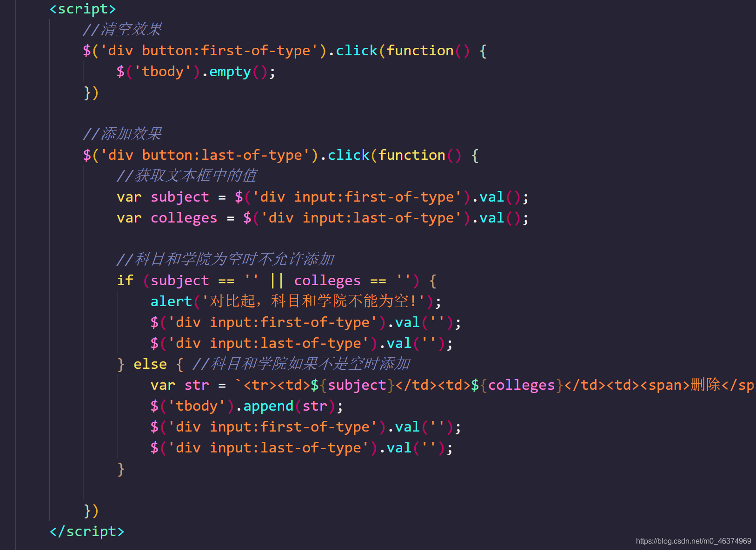Click the function keyword on the first-of-type click line
The width and height of the screenshot is (756, 550).
tap(420, 51)
